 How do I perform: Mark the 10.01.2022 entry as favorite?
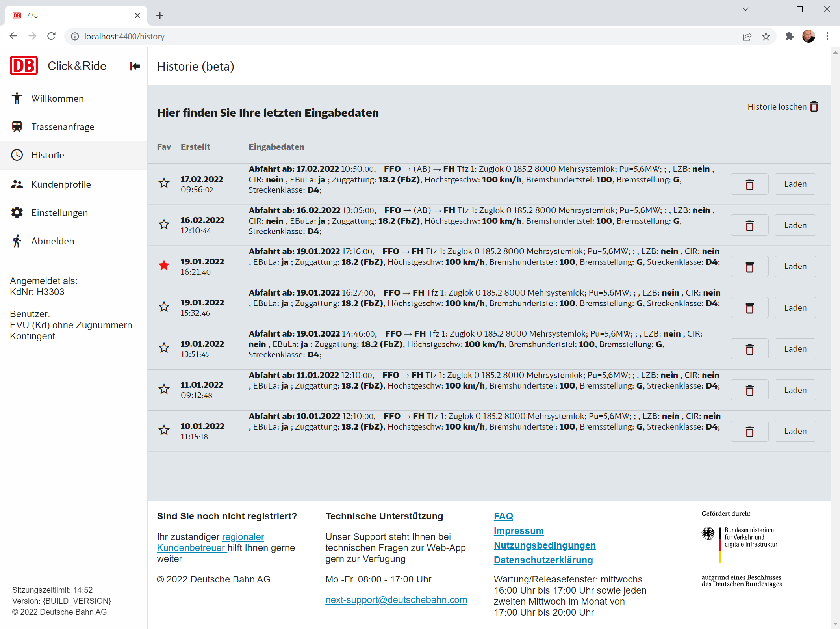[164, 430]
